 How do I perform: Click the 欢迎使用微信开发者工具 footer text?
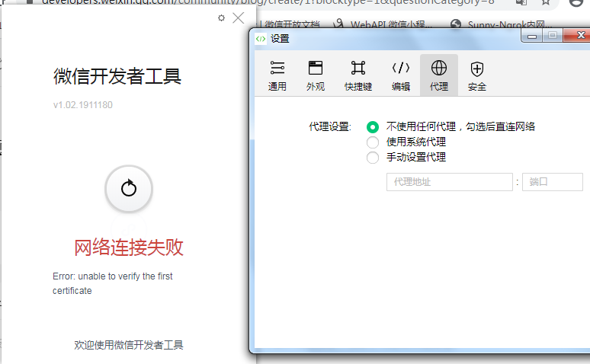click(x=129, y=345)
